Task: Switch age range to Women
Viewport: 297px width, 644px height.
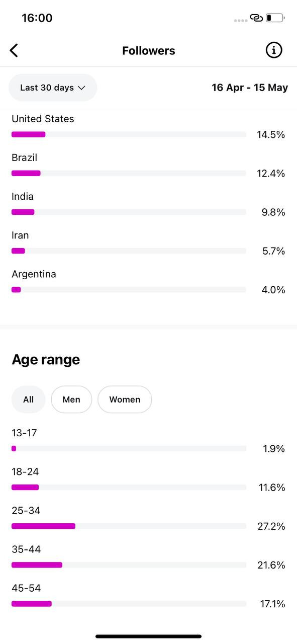Action: (125, 399)
